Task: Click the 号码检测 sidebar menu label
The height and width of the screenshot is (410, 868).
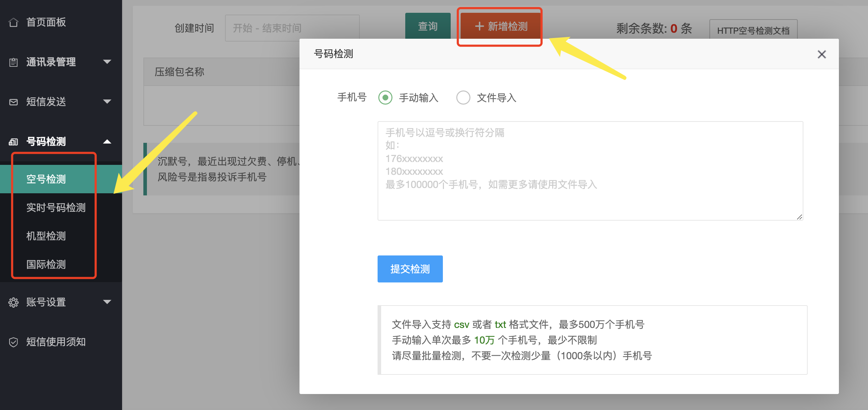Action: tap(46, 142)
